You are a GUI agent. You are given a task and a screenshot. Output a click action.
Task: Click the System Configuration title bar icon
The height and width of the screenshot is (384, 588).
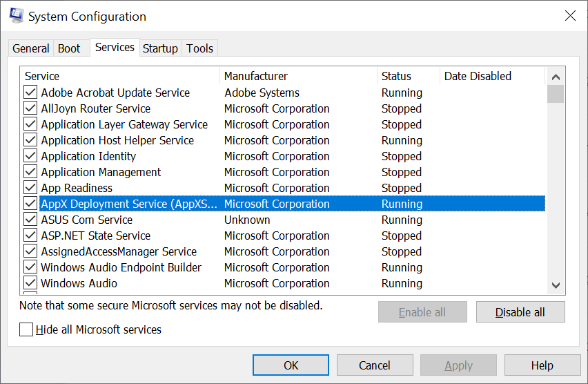(16, 15)
